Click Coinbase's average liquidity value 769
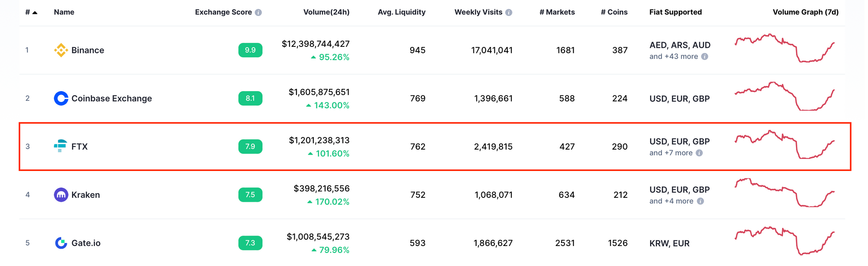The width and height of the screenshot is (868, 266). (418, 99)
